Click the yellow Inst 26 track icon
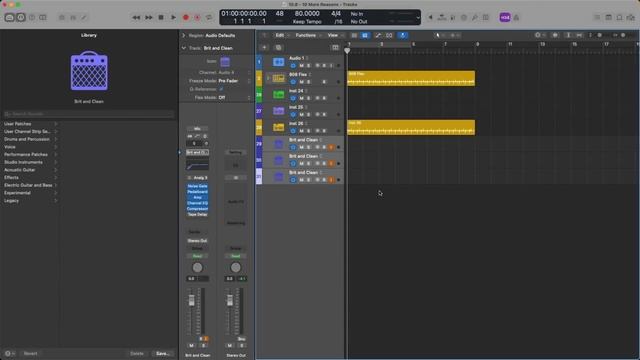This screenshot has height=360, width=640. tap(278, 127)
